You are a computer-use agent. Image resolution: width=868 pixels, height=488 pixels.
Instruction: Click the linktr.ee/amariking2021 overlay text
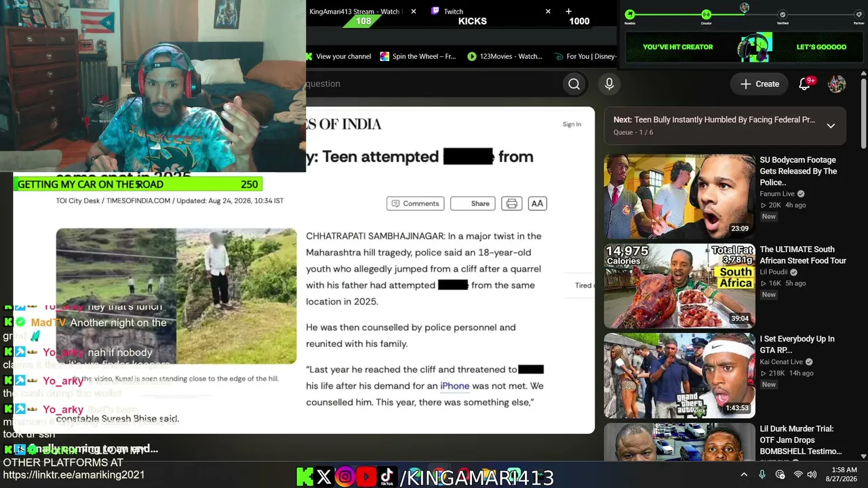pos(74,475)
